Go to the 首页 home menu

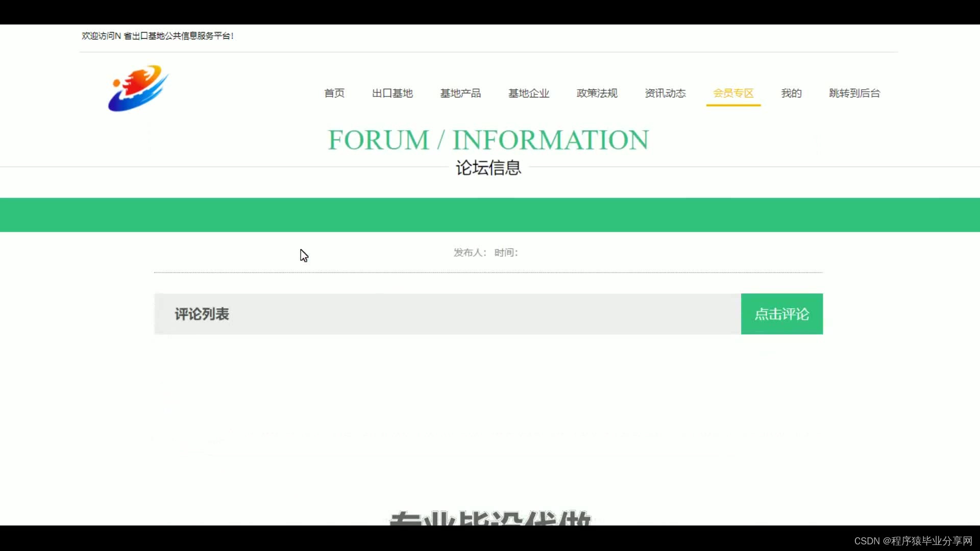coord(334,93)
